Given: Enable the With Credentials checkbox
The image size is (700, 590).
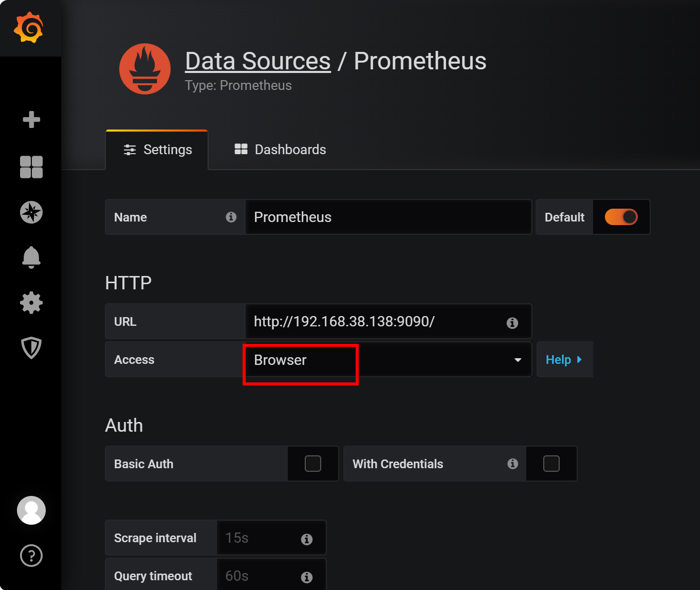Looking at the screenshot, I should click(x=551, y=464).
